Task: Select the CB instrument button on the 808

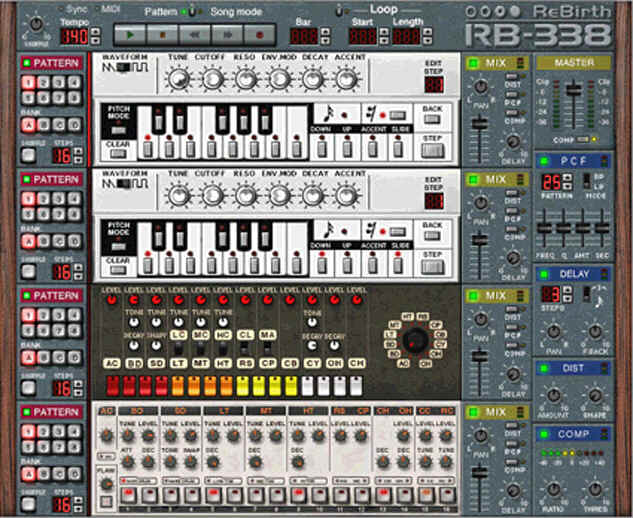Action: (x=290, y=363)
